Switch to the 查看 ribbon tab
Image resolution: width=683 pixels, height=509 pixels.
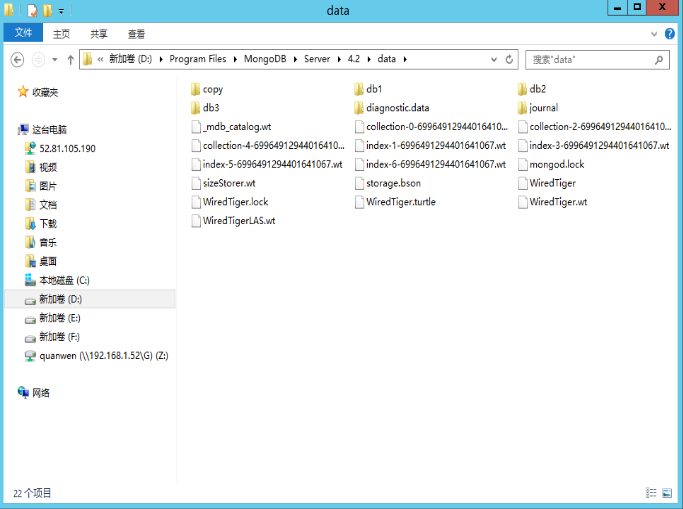[136, 34]
